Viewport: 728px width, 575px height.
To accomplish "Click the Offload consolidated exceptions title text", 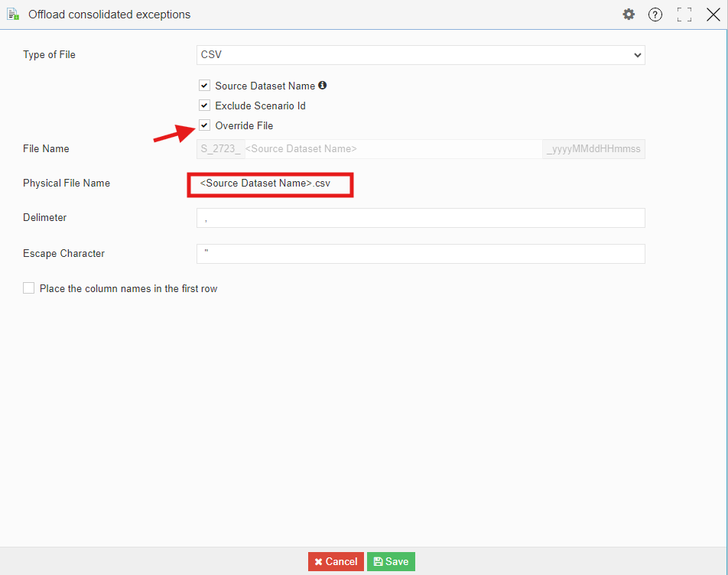I will 109,15.
